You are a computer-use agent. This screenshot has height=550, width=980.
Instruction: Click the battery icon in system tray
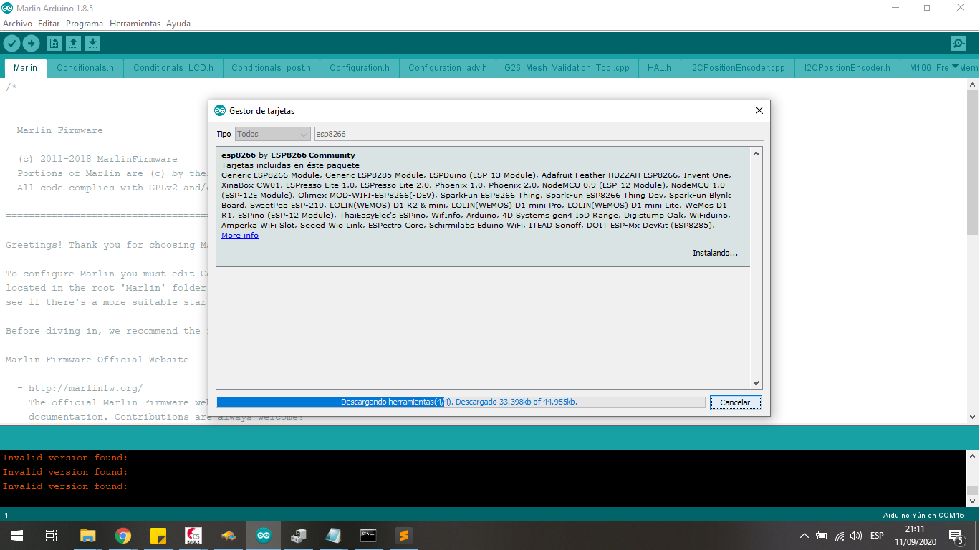pos(822,536)
